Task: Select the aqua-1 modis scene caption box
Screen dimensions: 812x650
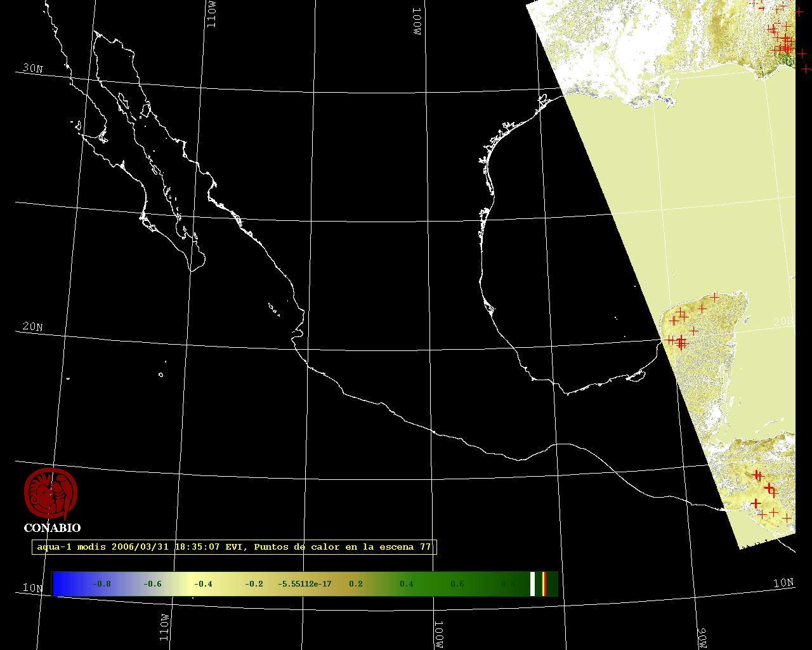Action: click(x=234, y=547)
